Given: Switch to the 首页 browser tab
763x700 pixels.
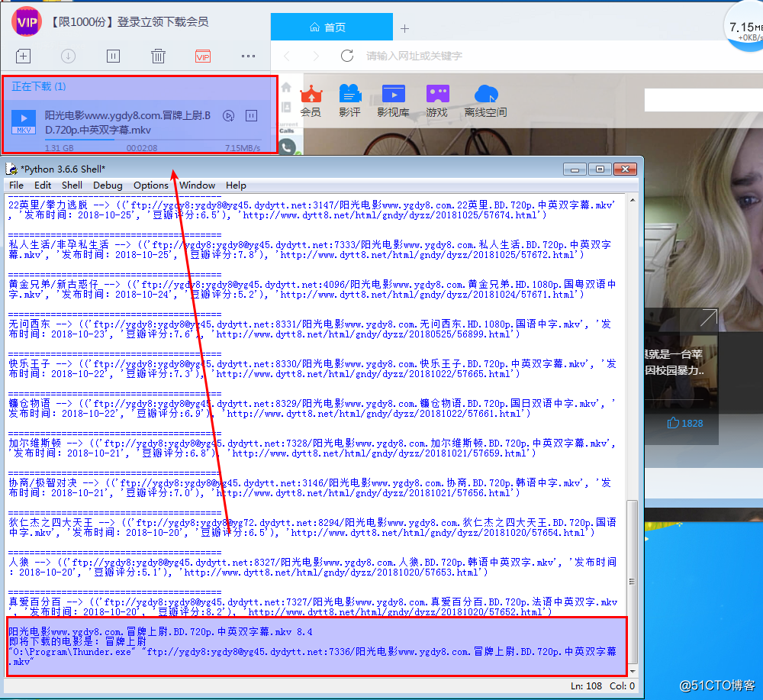Looking at the screenshot, I should (x=331, y=27).
